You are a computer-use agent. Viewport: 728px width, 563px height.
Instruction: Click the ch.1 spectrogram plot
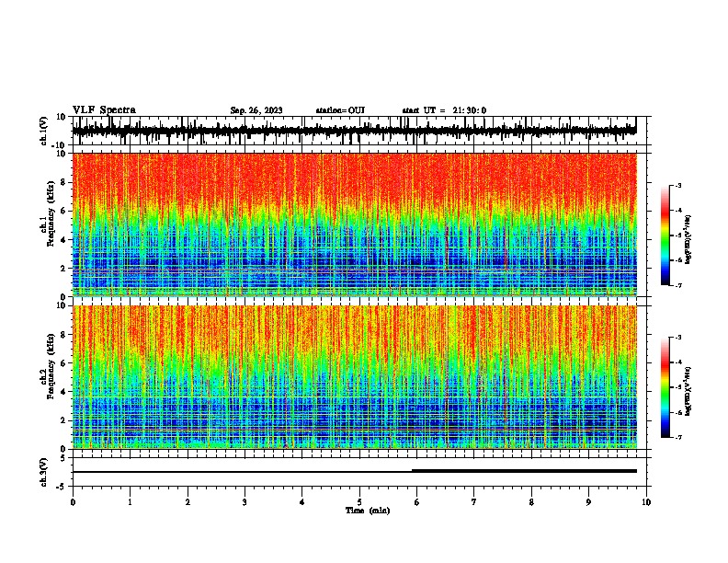(x=355, y=224)
